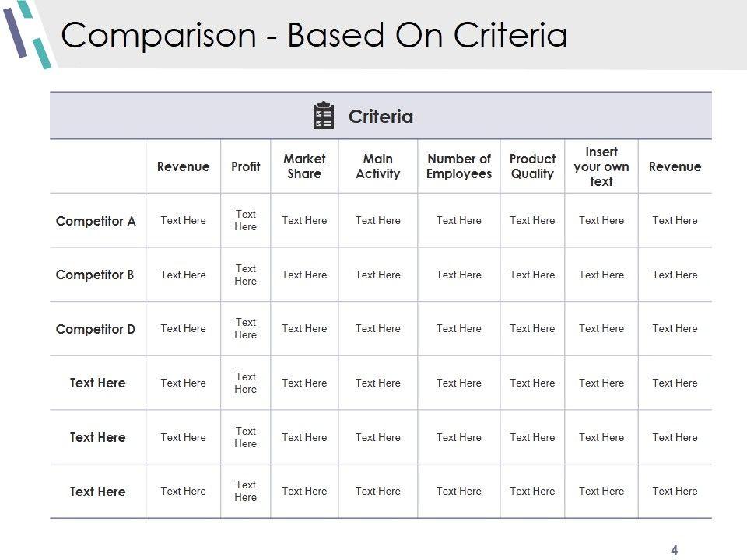Click the Competitor B row label

95,275
